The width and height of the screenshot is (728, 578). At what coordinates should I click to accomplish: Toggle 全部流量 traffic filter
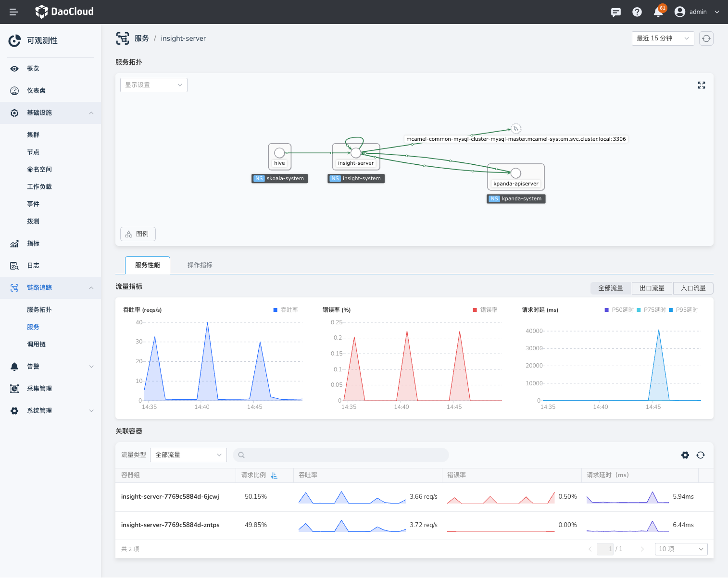click(x=610, y=288)
